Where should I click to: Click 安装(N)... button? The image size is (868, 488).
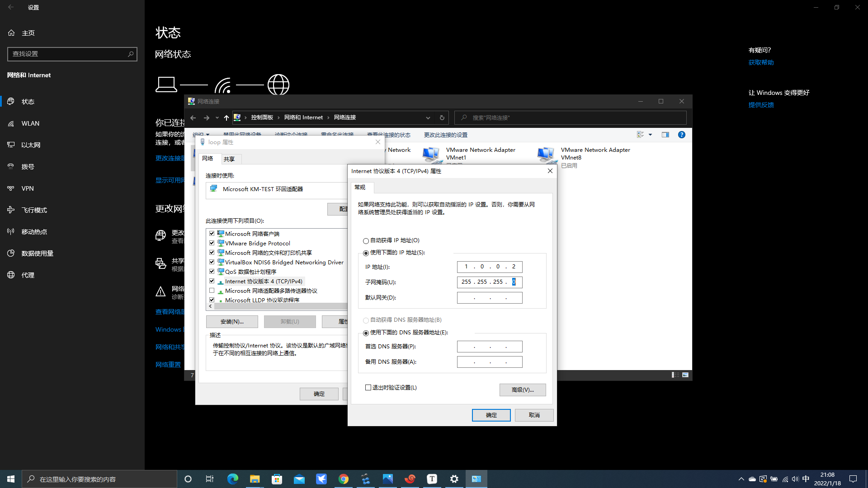(x=232, y=322)
